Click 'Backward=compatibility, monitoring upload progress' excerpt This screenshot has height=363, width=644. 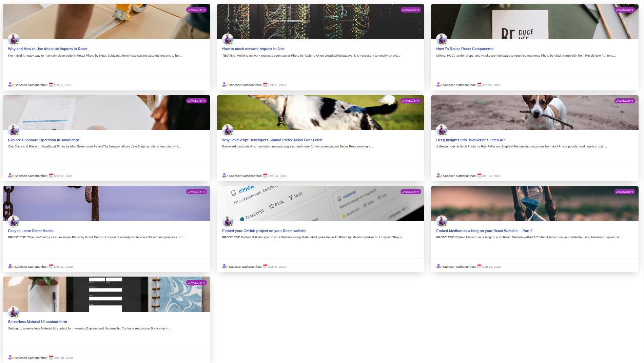(298, 146)
